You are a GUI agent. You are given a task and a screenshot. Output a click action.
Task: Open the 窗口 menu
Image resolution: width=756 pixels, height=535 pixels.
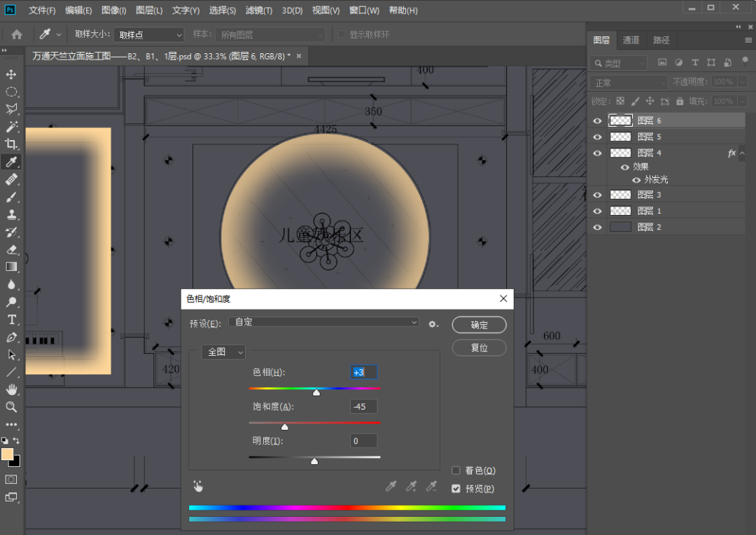(x=364, y=10)
